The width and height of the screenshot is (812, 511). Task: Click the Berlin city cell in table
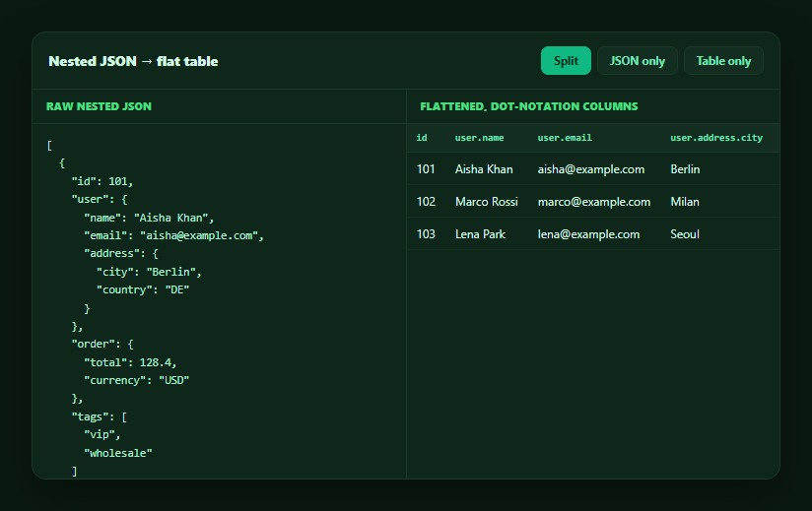(685, 169)
